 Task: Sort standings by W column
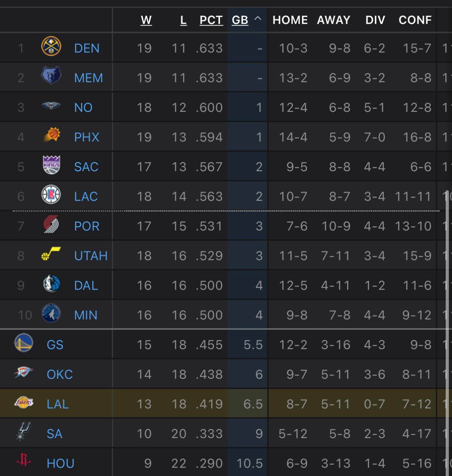pyautogui.click(x=146, y=20)
